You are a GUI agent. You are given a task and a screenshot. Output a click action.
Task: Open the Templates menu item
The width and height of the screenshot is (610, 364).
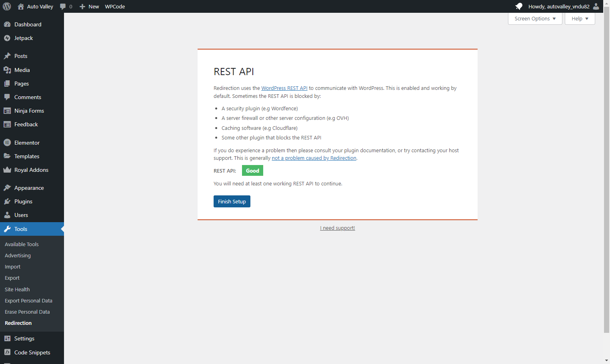(32, 156)
